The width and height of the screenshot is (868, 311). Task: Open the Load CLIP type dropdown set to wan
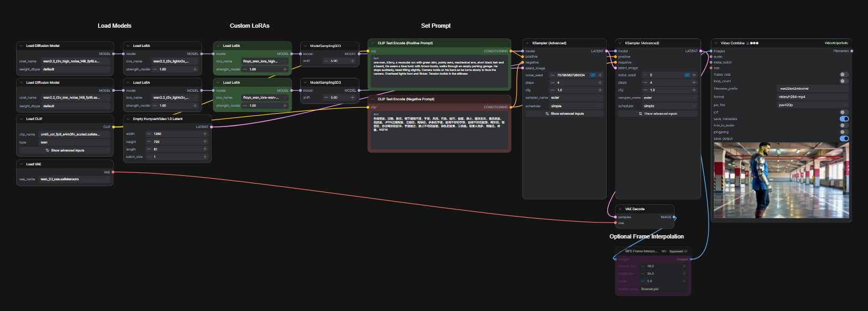coord(74,142)
